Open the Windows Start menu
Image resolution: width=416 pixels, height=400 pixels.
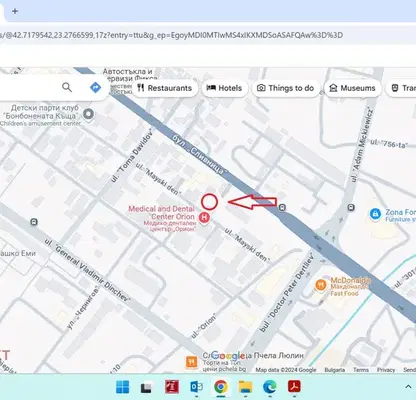[x=122, y=387]
